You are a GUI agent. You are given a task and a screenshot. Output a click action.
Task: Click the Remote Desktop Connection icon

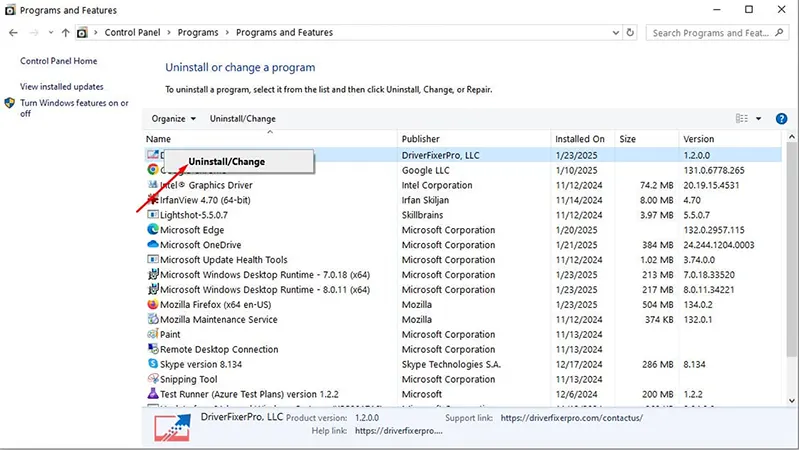coord(152,349)
